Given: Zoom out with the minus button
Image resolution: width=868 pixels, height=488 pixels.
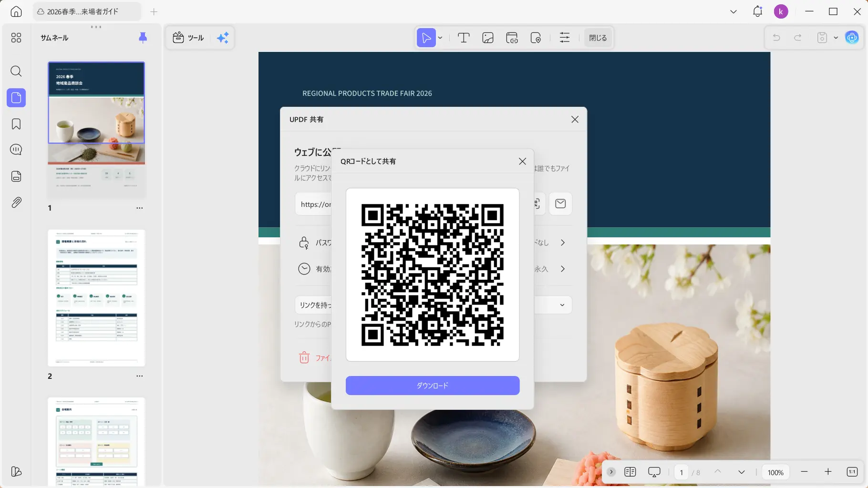Looking at the screenshot, I should pos(804,472).
